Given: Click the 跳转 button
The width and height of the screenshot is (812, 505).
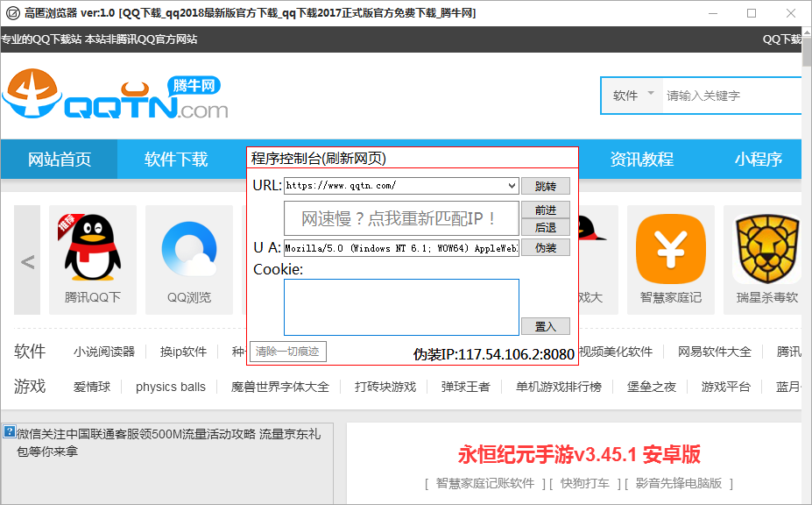Looking at the screenshot, I should coord(546,186).
